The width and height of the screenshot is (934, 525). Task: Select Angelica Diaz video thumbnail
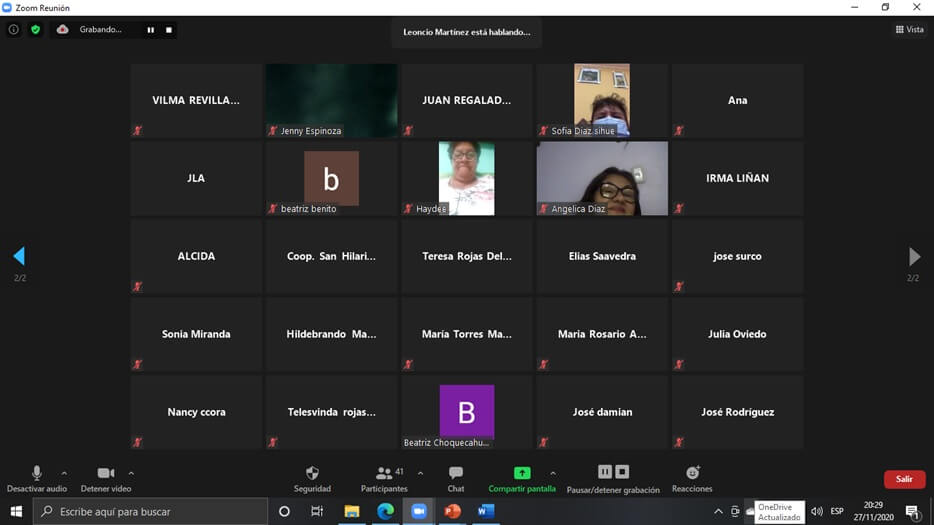point(602,178)
